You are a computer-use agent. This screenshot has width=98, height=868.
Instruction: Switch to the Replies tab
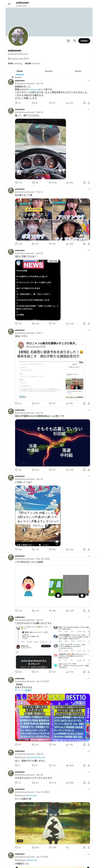(49, 71)
